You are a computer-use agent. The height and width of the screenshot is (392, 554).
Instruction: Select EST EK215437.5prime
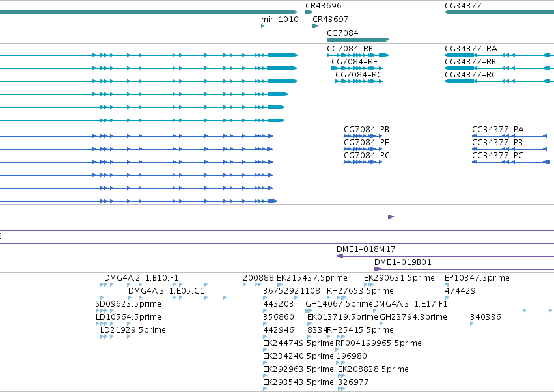coord(312,278)
